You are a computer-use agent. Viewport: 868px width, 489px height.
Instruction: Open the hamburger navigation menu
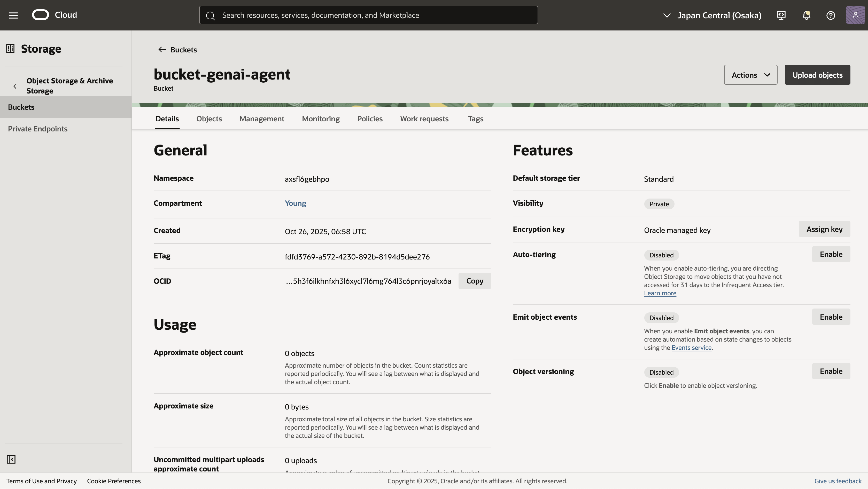click(13, 15)
